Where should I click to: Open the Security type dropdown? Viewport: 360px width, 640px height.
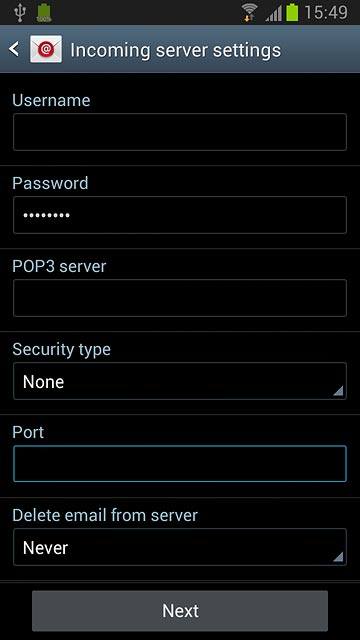click(180, 381)
